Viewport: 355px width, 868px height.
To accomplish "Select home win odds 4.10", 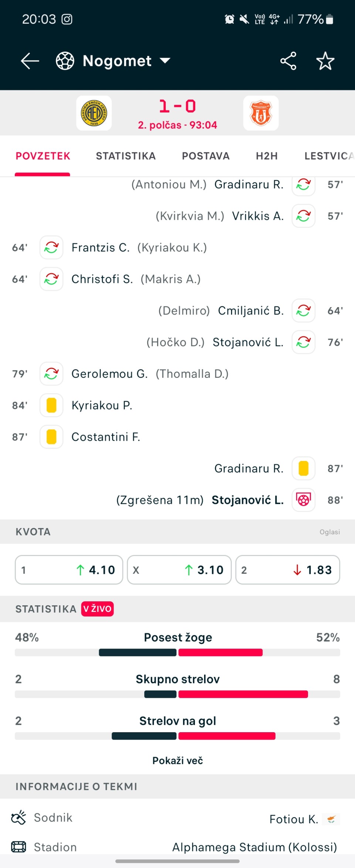I will [69, 570].
